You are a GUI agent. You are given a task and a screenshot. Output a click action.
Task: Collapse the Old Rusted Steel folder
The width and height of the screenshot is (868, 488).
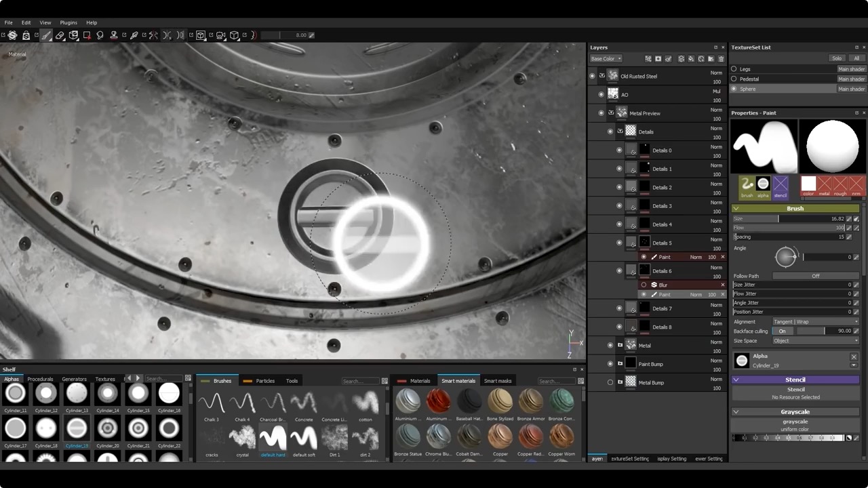pyautogui.click(x=601, y=76)
